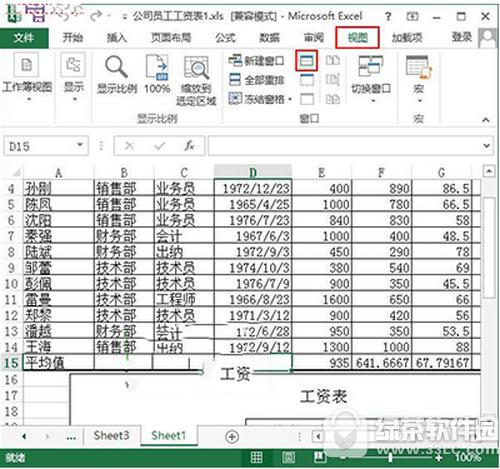
Task: Open Ribbon Display Options icon
Action: tap(412, 16)
